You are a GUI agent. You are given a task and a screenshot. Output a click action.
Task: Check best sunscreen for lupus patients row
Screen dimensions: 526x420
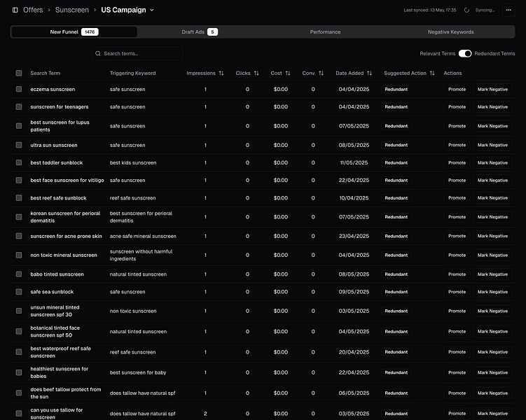pos(19,126)
